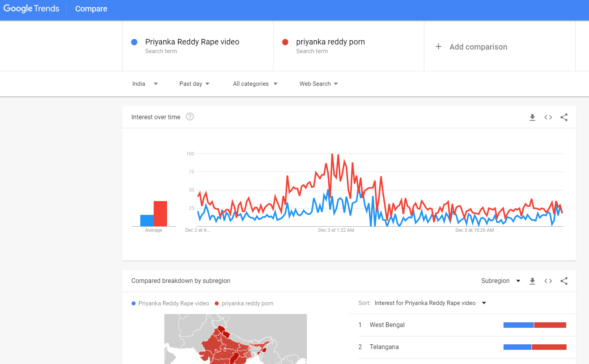589x364 pixels.
Task: Click the Interest over time heading
Action: coord(156,117)
